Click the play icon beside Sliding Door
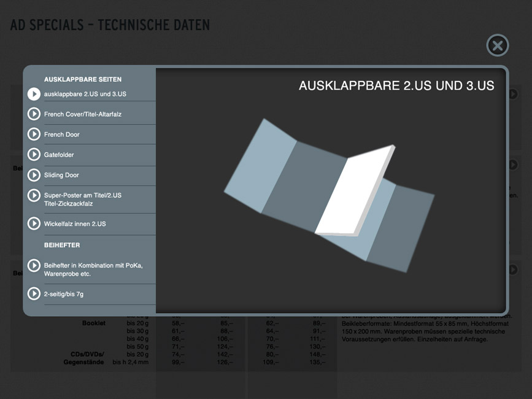 tap(34, 175)
